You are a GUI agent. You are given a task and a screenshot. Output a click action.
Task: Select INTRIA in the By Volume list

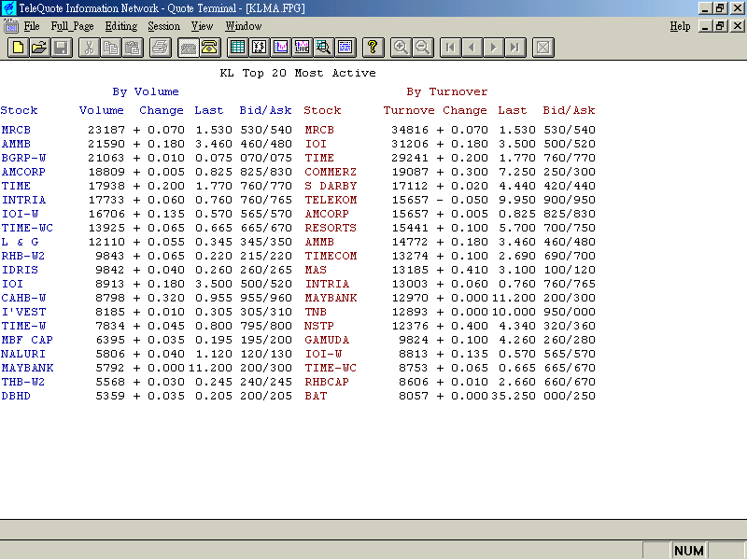(x=24, y=200)
